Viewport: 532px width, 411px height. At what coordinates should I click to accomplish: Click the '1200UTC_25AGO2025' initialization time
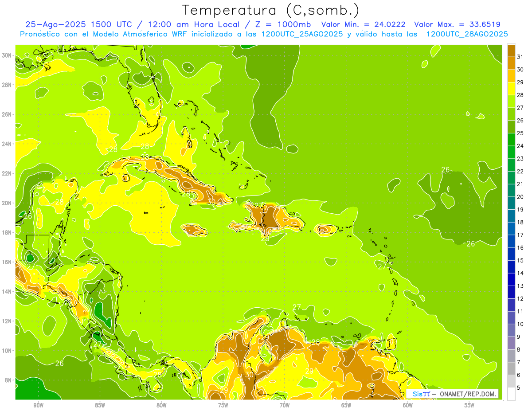pos(303,34)
